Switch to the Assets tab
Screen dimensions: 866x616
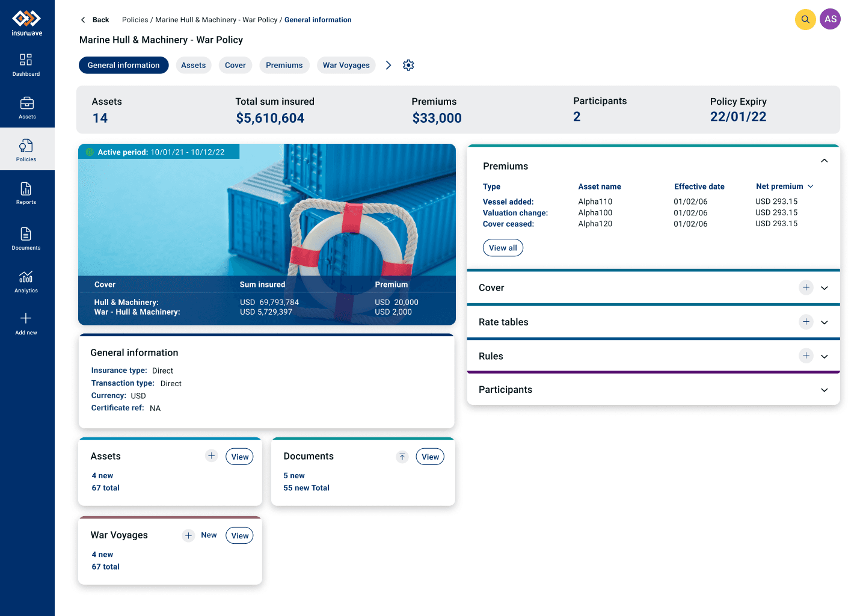click(x=194, y=65)
